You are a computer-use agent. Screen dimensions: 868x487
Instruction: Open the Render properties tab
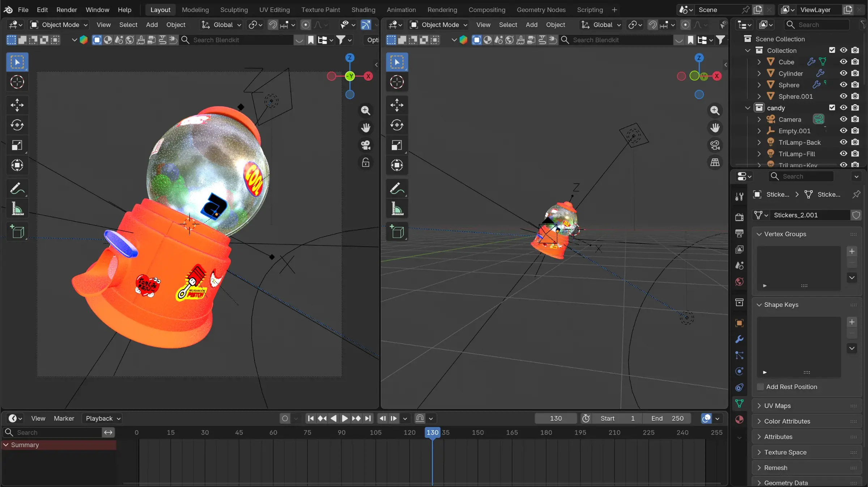pyautogui.click(x=739, y=217)
